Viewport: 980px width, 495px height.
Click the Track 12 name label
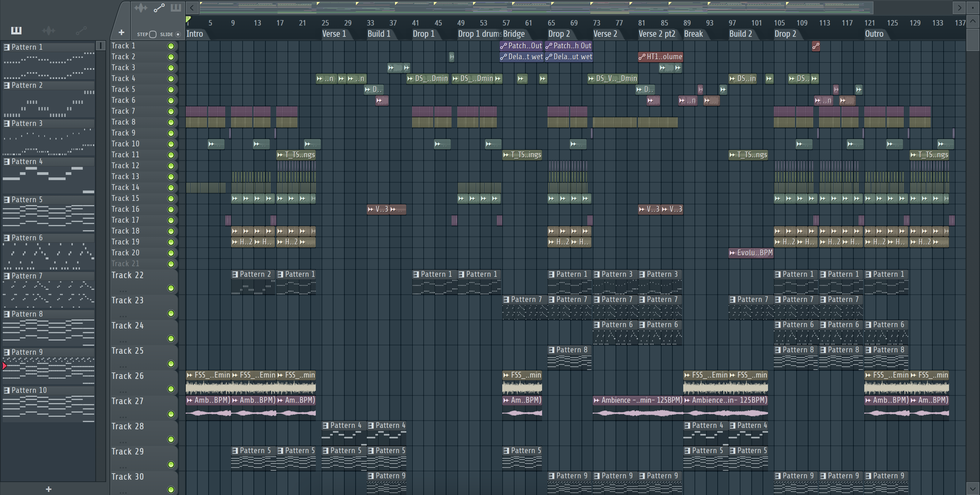pyautogui.click(x=125, y=166)
